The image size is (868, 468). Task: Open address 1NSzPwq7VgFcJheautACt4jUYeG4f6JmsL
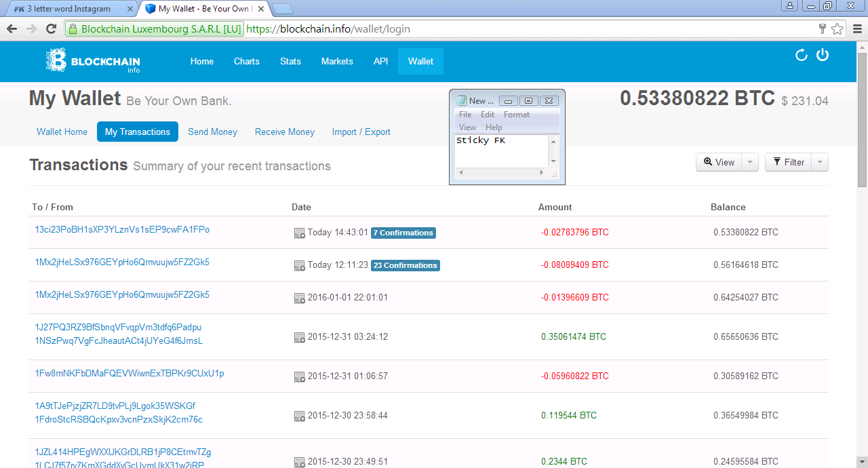point(119,340)
